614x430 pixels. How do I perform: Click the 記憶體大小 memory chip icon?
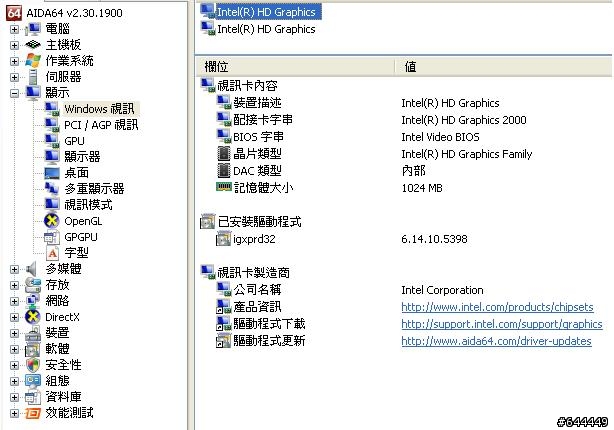(x=224, y=187)
